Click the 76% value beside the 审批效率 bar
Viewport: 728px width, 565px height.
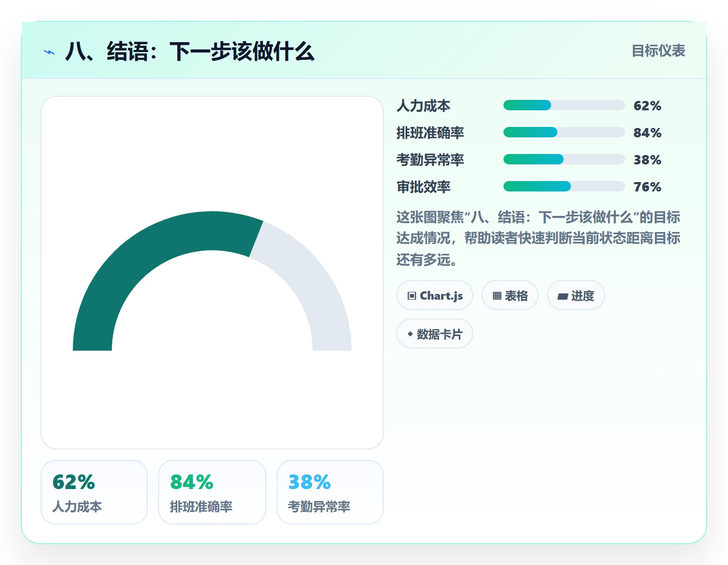(x=647, y=187)
